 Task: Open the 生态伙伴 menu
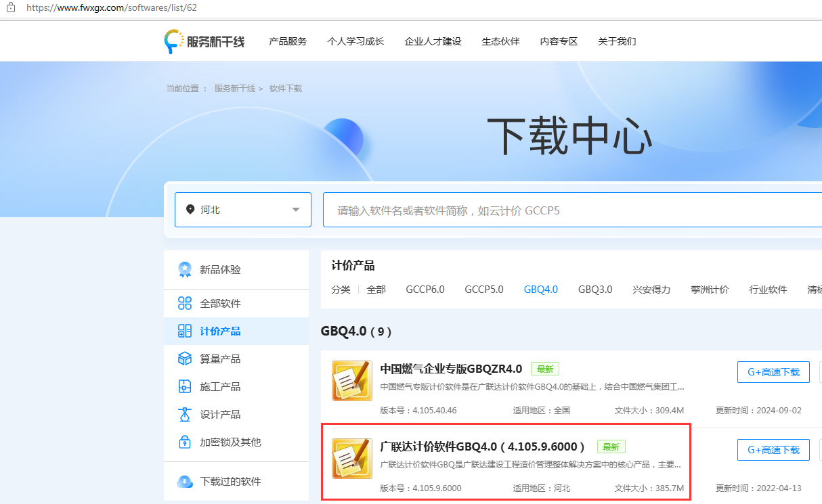pos(500,41)
